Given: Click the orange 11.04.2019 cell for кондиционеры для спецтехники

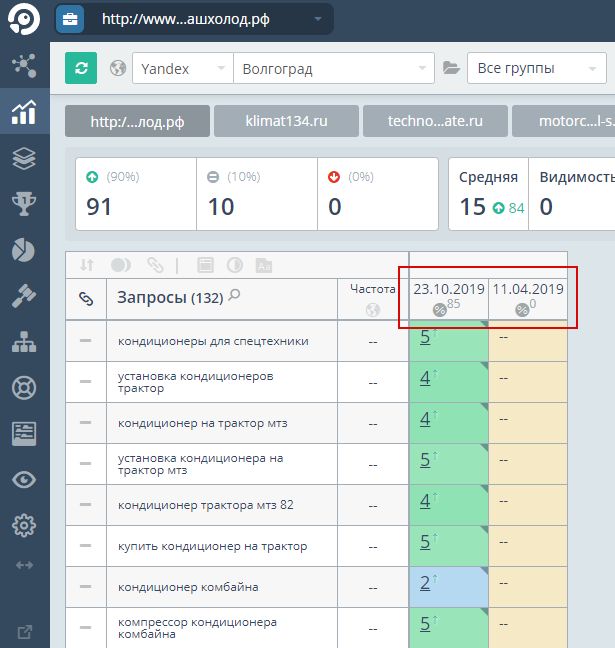Looking at the screenshot, I should (527, 340).
